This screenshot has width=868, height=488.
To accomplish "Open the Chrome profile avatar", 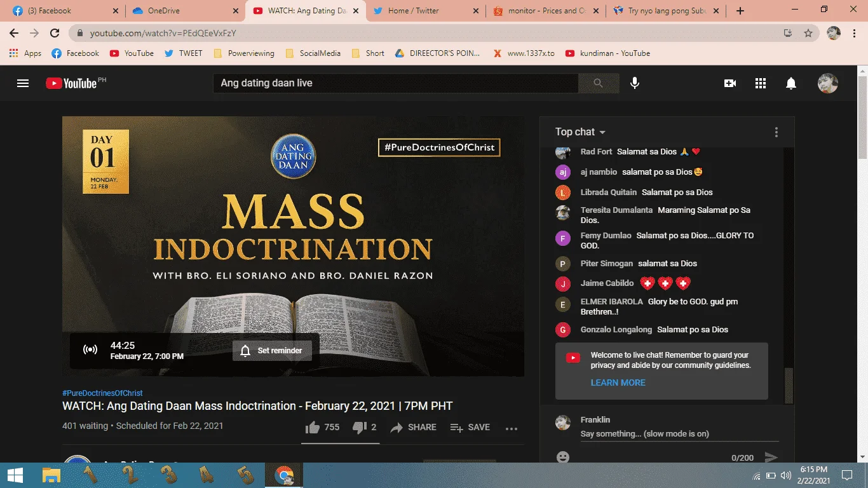I will tap(834, 33).
